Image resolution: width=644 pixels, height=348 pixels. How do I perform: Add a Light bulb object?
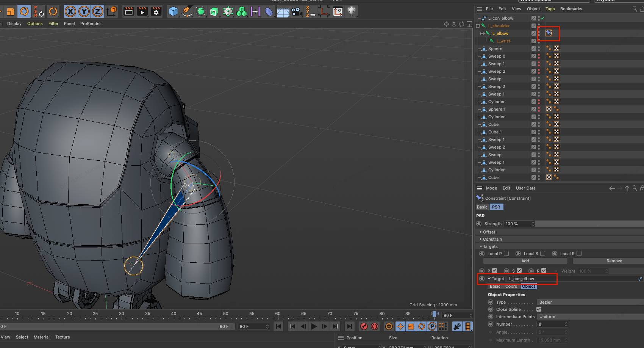point(352,12)
